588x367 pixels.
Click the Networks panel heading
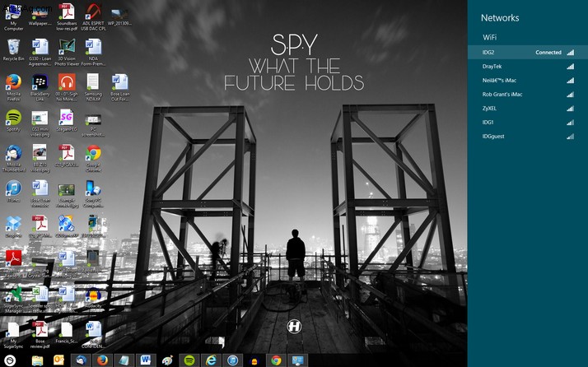[x=500, y=18]
